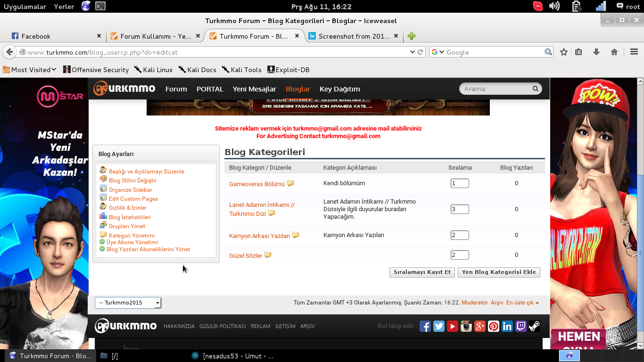Open the browser downloads arrow icon
The width and height of the screenshot is (644, 362).
[596, 52]
